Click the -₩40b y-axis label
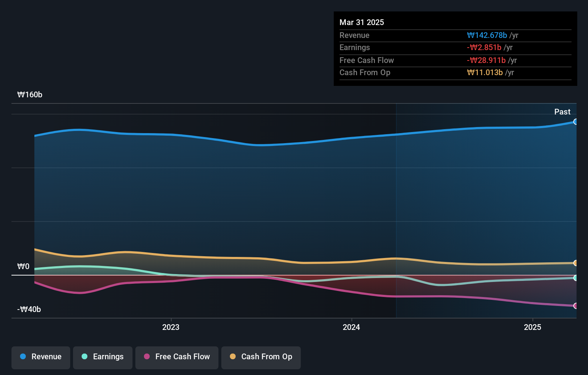 29,309
